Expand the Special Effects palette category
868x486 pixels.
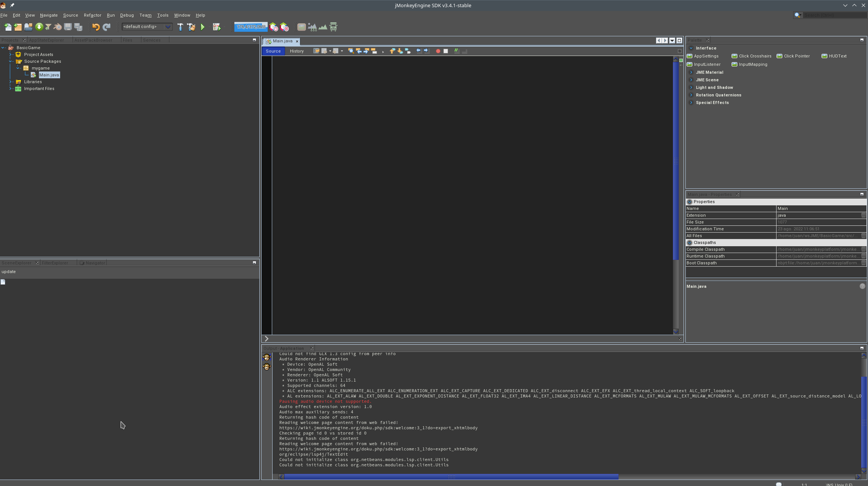pyautogui.click(x=691, y=102)
